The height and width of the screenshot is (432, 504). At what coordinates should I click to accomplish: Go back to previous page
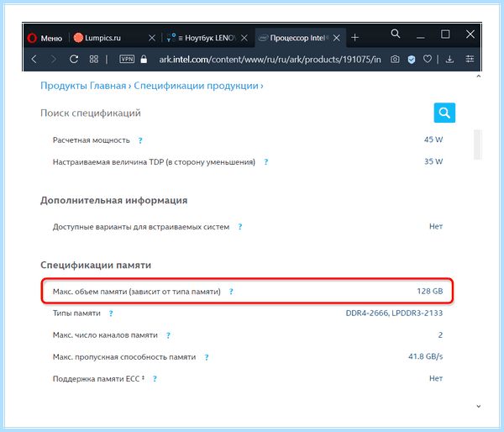pyautogui.click(x=34, y=59)
